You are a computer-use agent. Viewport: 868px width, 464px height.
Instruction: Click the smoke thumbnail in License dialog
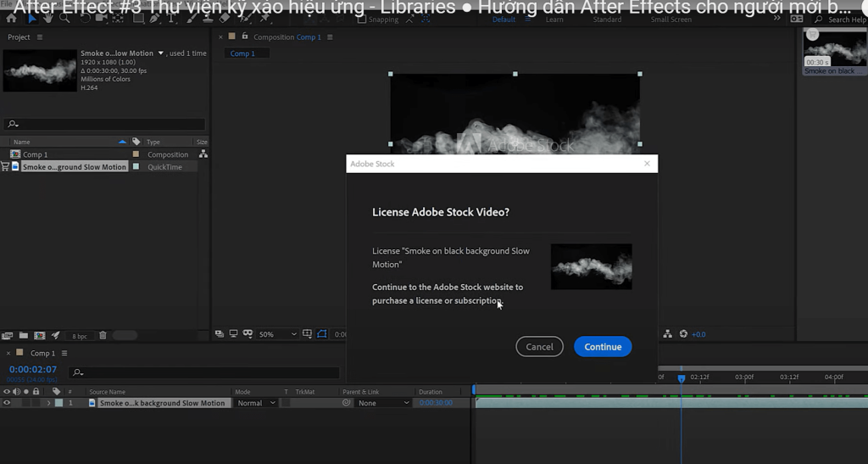click(x=591, y=266)
